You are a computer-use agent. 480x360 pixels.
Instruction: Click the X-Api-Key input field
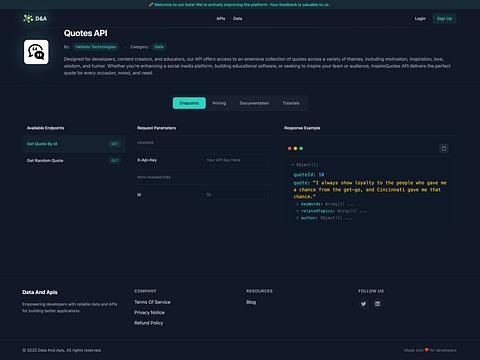[235, 160]
